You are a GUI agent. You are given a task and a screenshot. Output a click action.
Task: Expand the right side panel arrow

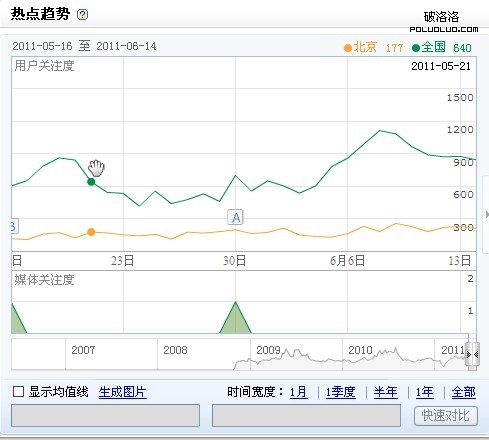point(487,215)
